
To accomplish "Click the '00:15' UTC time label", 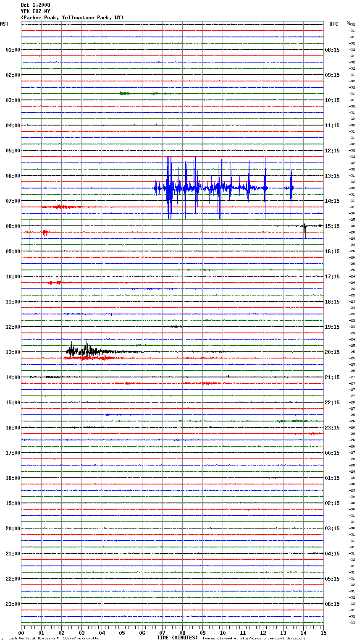I will [x=332, y=453].
